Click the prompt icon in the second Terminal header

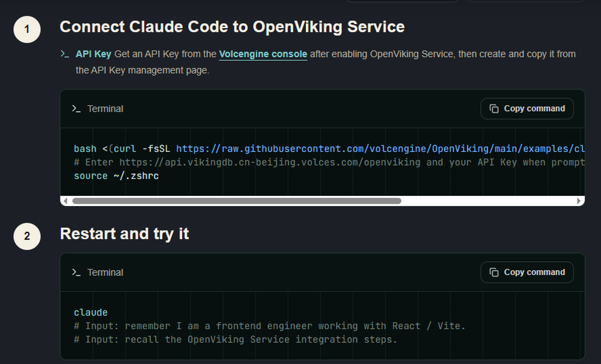pos(76,273)
